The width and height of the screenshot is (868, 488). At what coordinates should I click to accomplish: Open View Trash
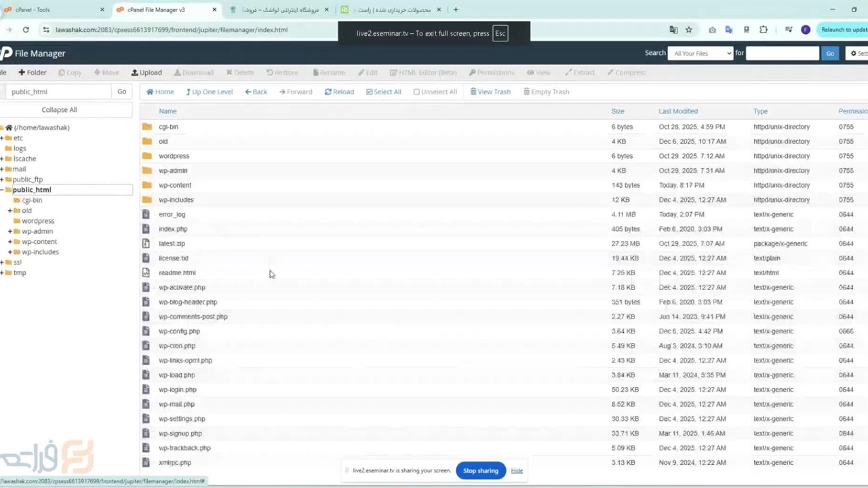(x=490, y=91)
